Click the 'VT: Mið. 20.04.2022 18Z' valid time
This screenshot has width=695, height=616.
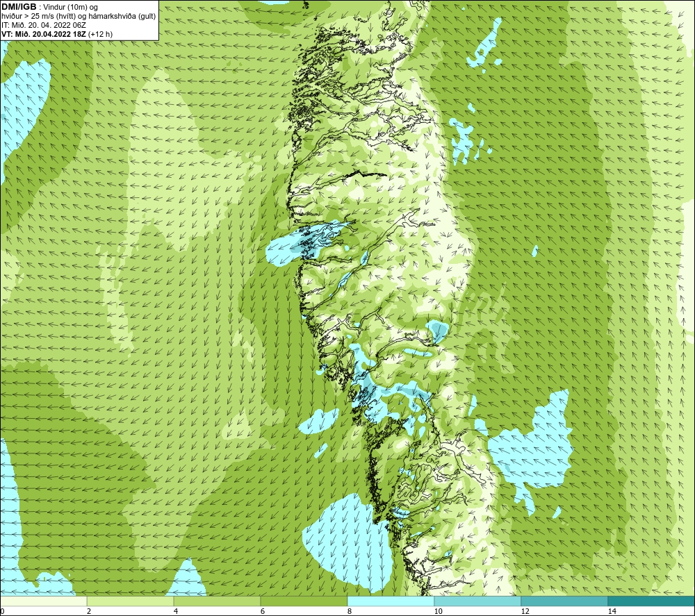click(x=44, y=34)
